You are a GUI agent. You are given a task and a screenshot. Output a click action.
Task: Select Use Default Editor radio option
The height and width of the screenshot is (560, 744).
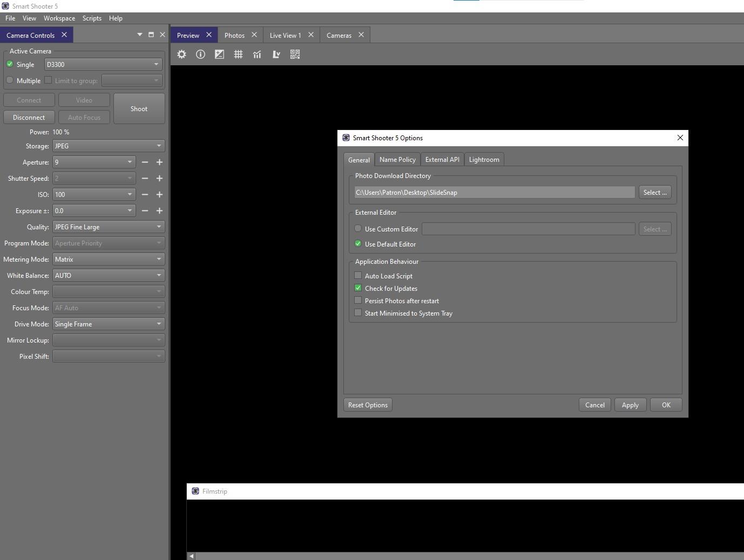[x=358, y=244]
